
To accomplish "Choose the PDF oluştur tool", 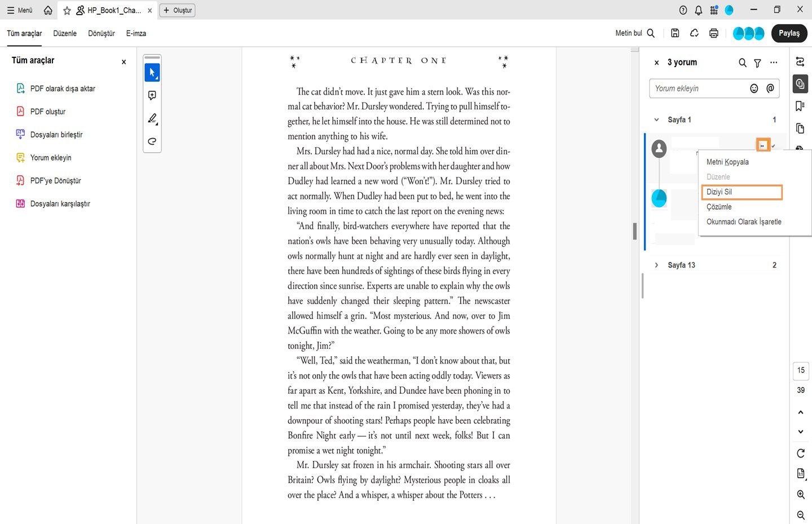I will point(41,112).
